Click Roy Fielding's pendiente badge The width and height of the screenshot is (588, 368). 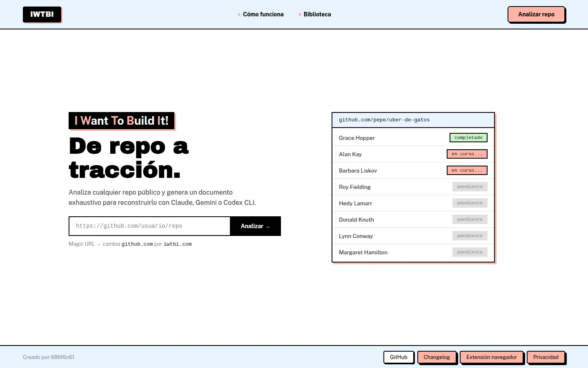pyautogui.click(x=470, y=187)
